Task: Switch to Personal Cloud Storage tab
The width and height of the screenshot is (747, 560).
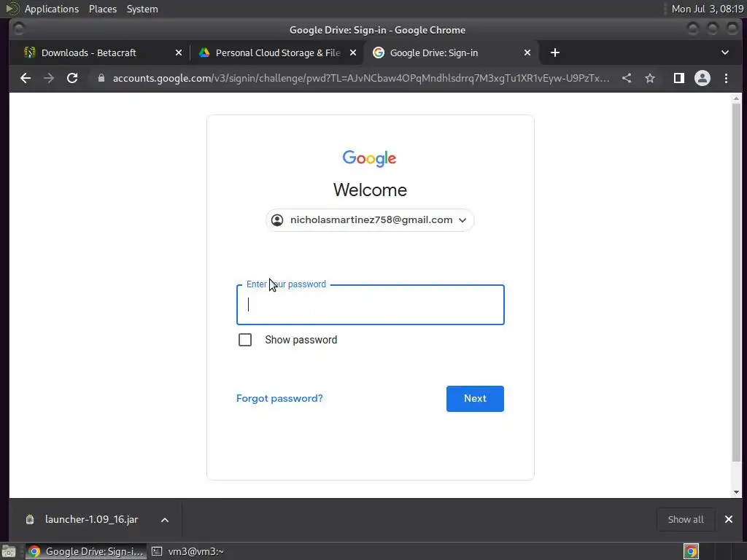Action: point(276,52)
